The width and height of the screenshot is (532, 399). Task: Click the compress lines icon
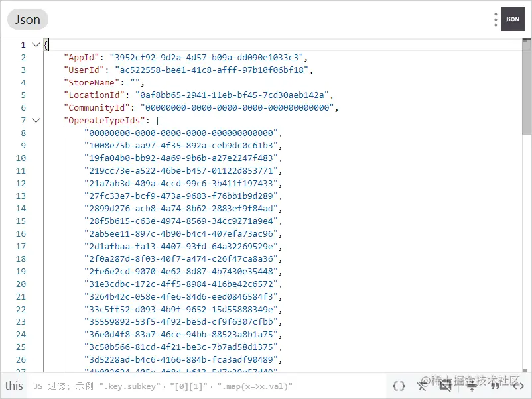(x=472, y=386)
